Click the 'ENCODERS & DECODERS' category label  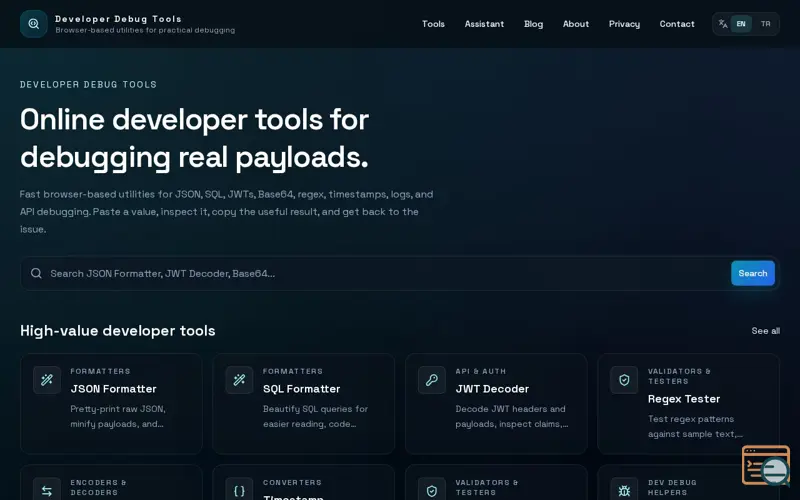coord(98,488)
